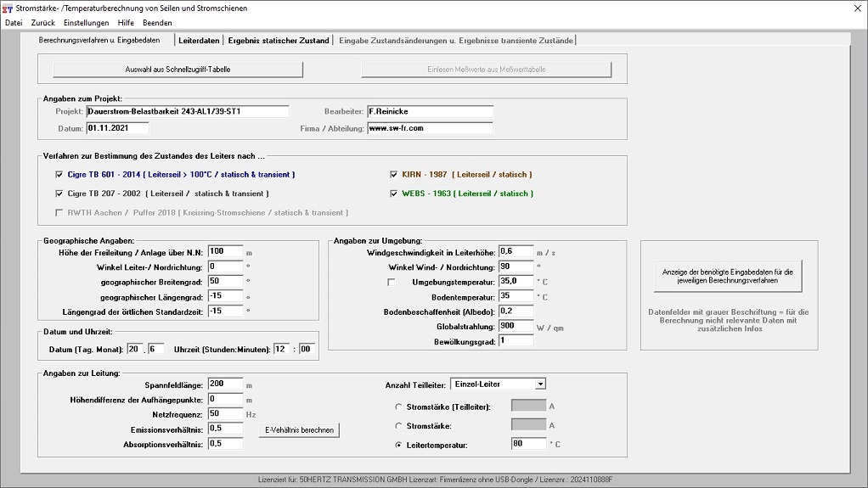
Task: Click Auswahl aus Schnellzugriff-Tabelle button
Action: click(178, 70)
